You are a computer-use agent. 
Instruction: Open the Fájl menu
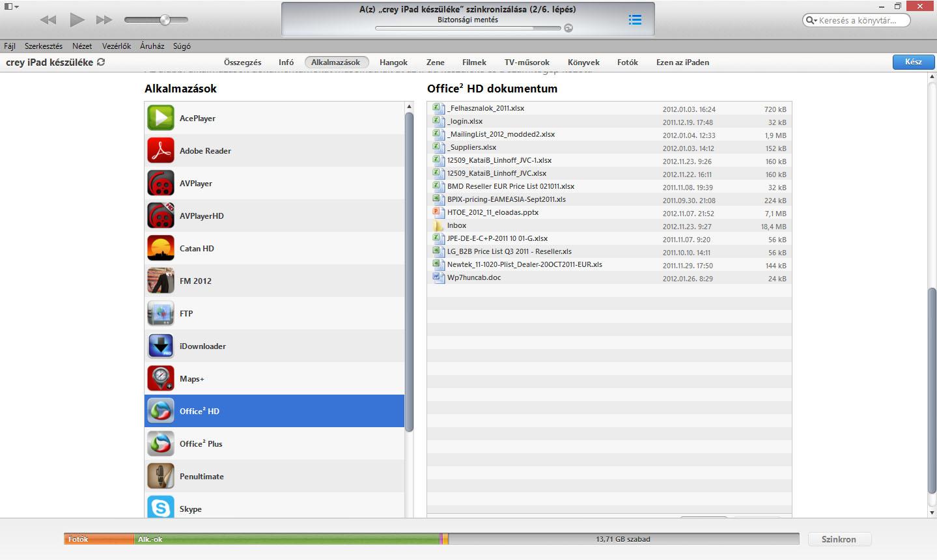[x=10, y=46]
